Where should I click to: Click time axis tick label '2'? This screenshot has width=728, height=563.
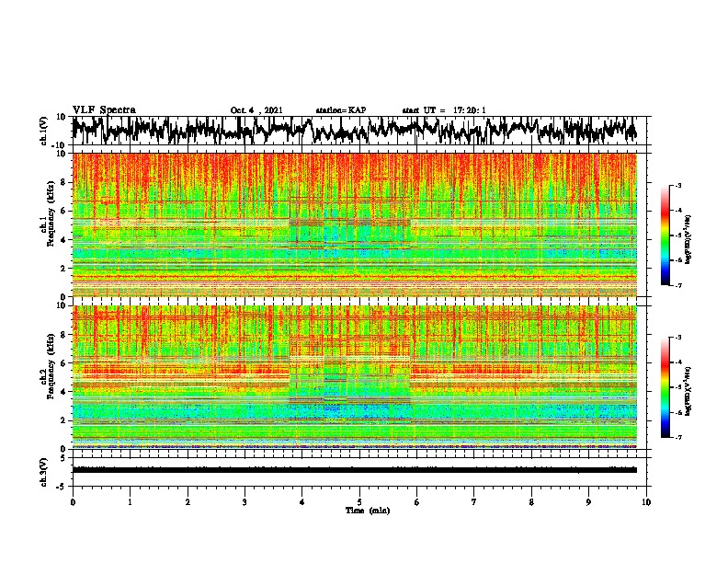tap(188, 501)
